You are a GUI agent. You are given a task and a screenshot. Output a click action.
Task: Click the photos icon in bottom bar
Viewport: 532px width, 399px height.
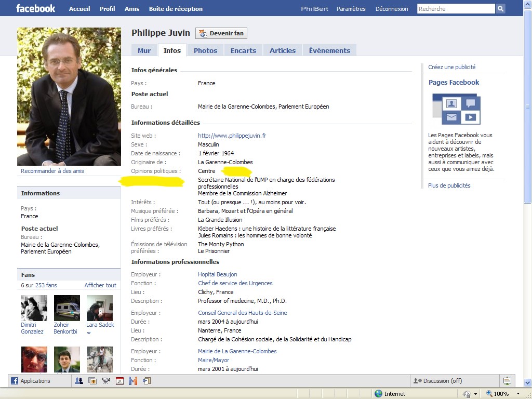[92, 381]
